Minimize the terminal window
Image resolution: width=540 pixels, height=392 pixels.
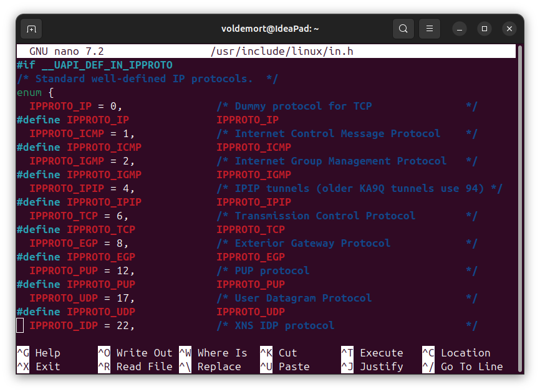460,29
